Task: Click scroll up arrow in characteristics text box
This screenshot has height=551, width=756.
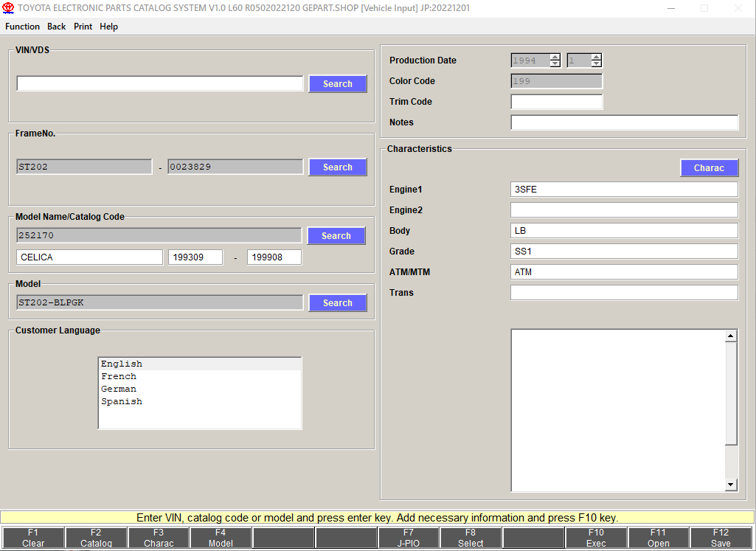Action: [731, 336]
